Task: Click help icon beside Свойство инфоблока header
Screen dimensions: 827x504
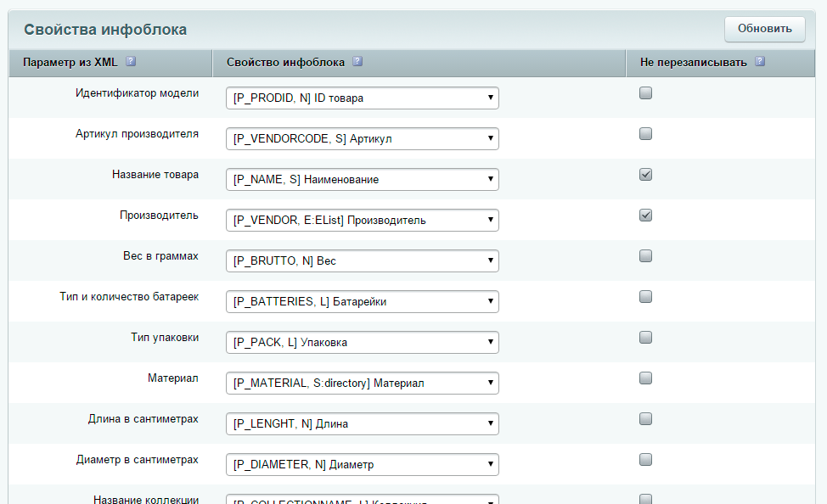Action: tap(357, 62)
